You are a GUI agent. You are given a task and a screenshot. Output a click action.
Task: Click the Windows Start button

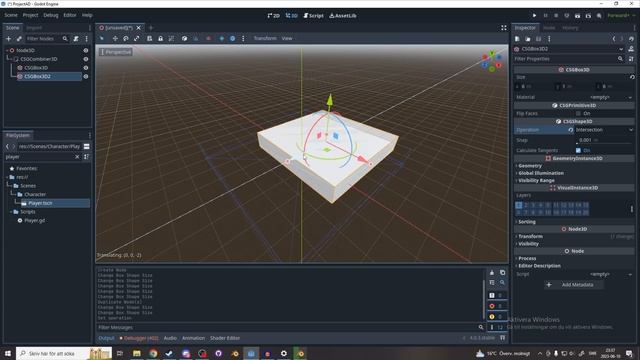point(8,353)
